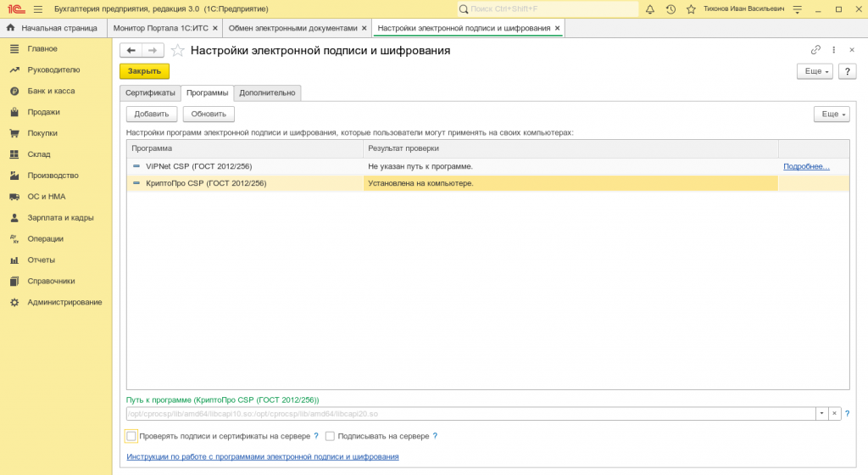Image resolution: width=868 pixels, height=475 pixels.
Task: Open ОС и НМА section
Action: tap(47, 197)
